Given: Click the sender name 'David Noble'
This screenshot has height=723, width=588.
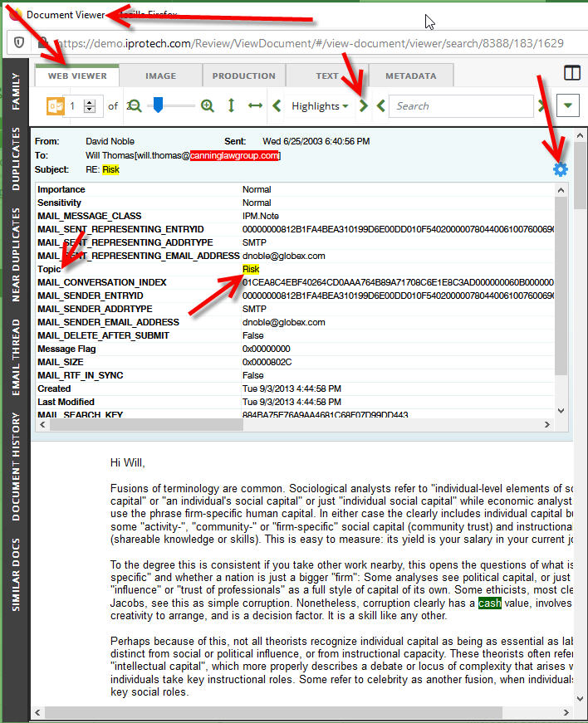Looking at the screenshot, I should 110,141.
